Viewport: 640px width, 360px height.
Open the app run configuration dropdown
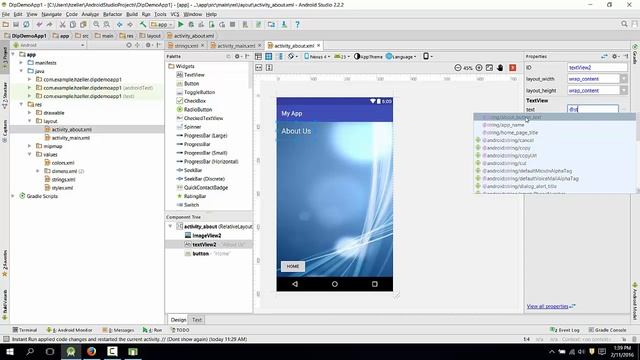[162, 24]
